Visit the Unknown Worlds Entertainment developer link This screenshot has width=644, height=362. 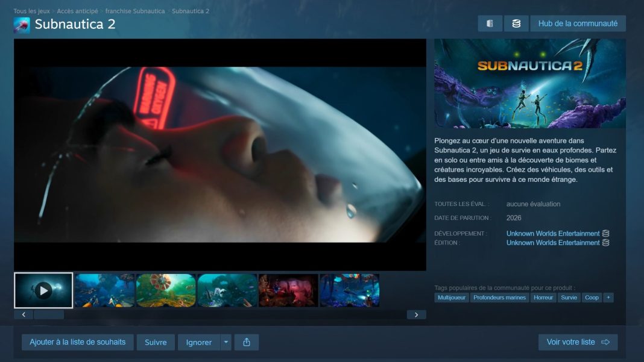[553, 233]
